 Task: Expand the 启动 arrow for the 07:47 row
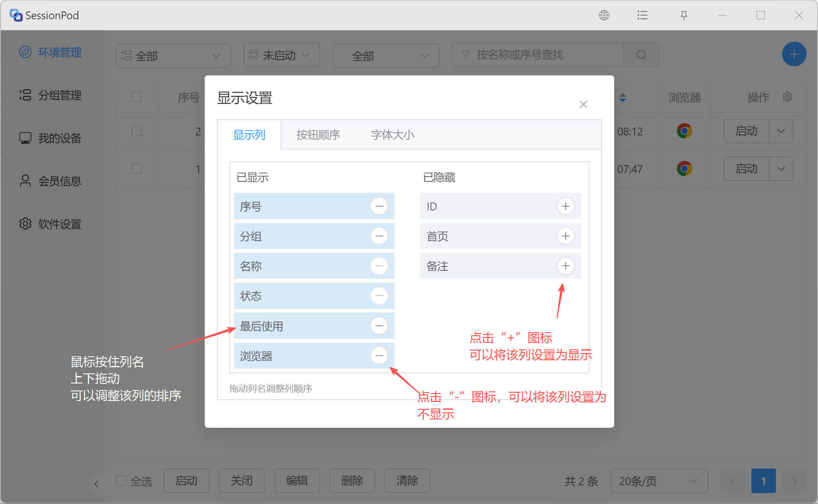[781, 169]
